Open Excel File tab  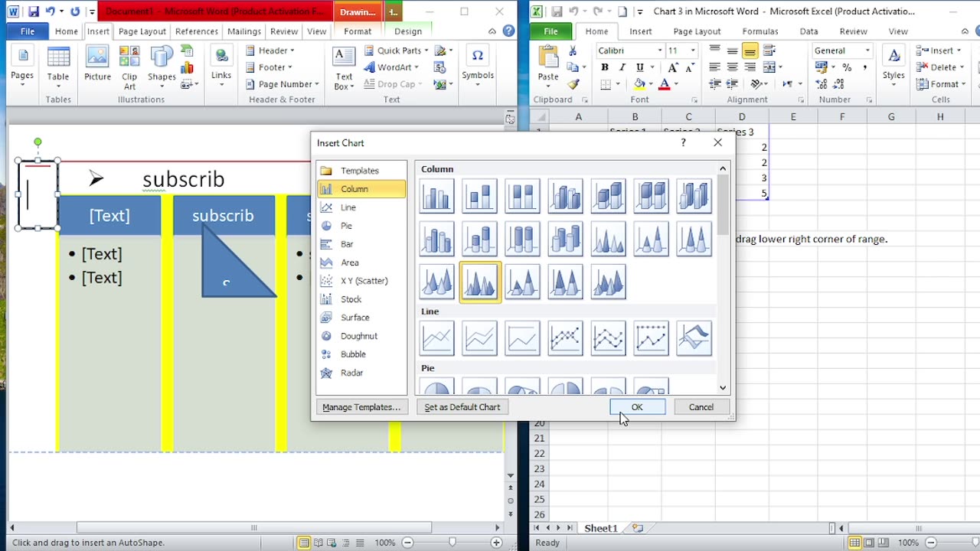[550, 31]
